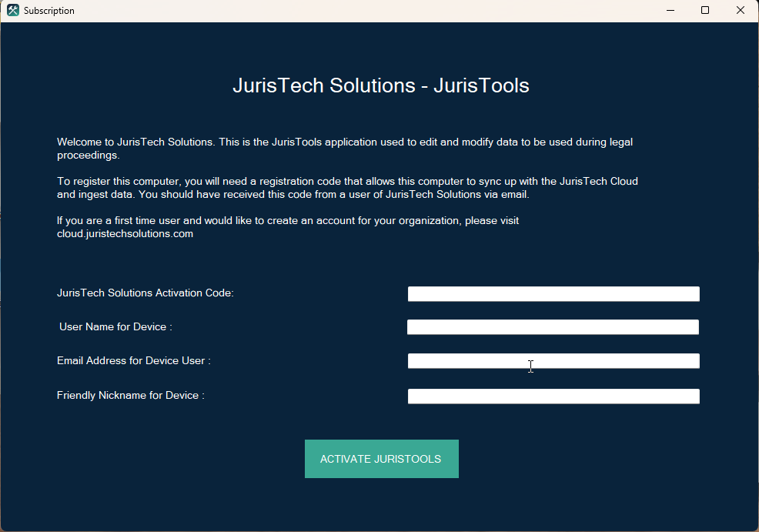Close the Subscription window

point(740,10)
